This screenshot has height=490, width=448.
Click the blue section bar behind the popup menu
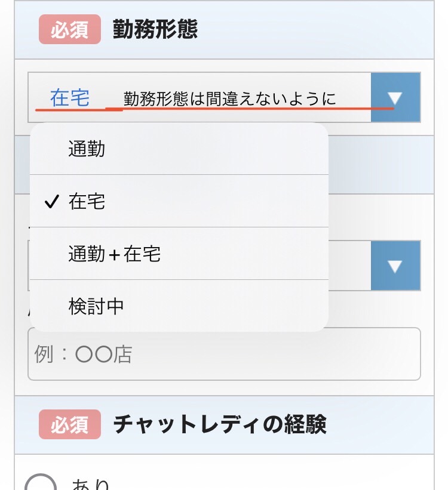(381, 164)
